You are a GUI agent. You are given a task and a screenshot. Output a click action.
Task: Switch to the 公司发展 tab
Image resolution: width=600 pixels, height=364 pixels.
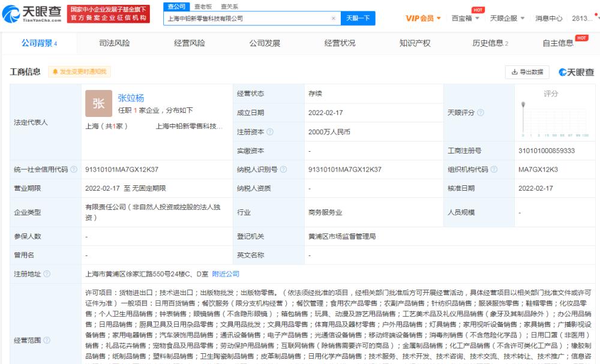(x=265, y=43)
